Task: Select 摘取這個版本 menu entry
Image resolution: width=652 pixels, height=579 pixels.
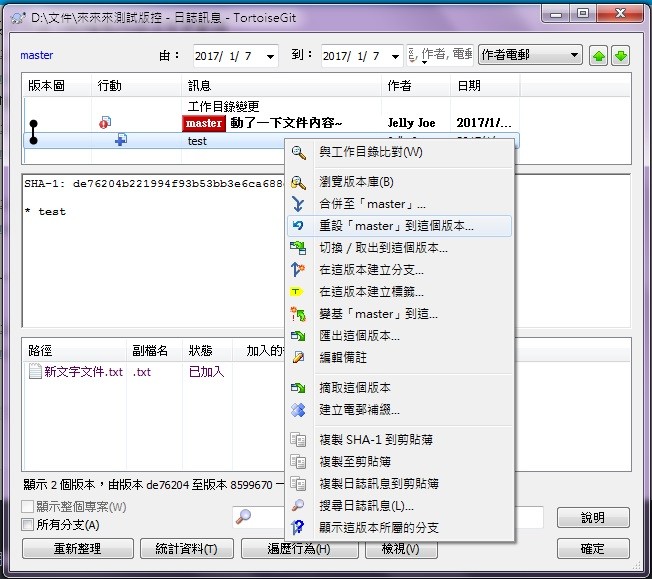Action: pyautogui.click(x=400, y=388)
